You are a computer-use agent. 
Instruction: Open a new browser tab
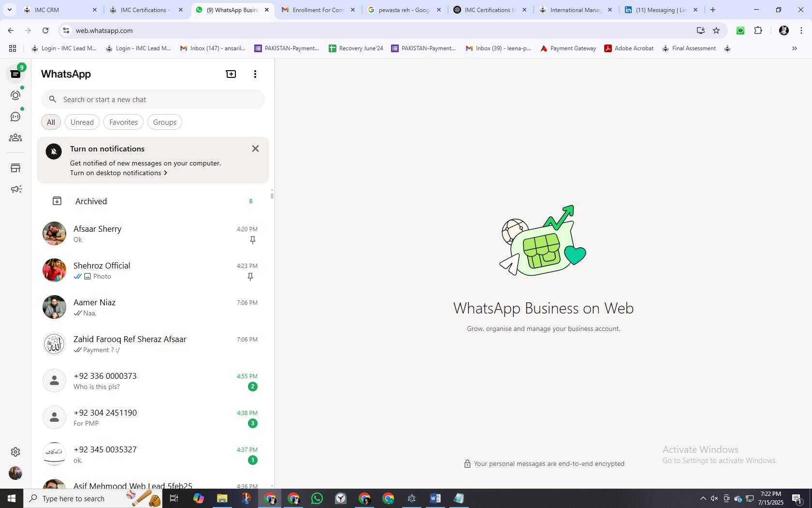713,10
